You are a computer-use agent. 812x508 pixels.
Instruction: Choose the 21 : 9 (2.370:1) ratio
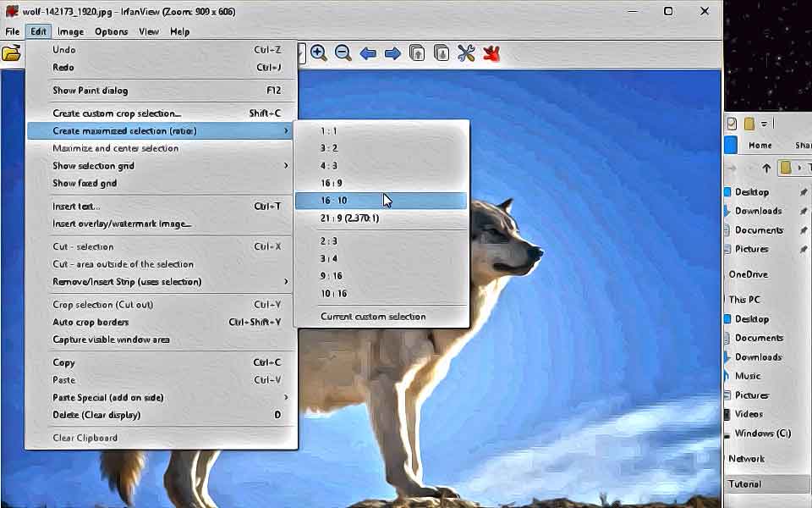click(x=381, y=218)
